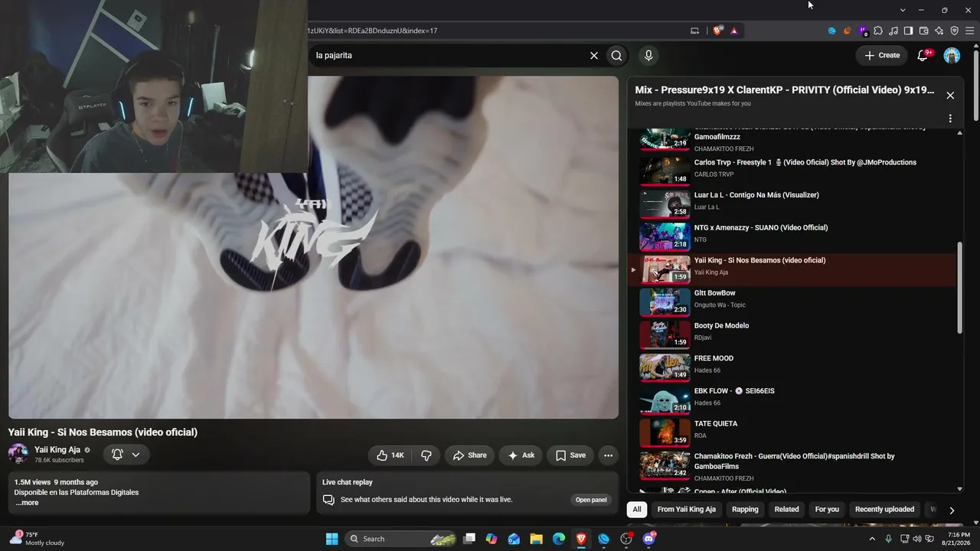Open Brave VPN shield icon
Screen dimensions: 980x551
(955, 31)
